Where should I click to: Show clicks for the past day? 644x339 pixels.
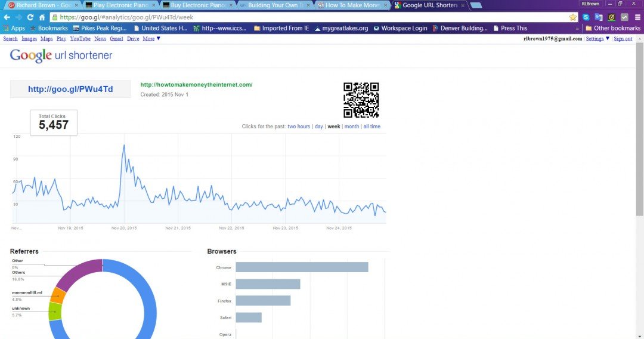(x=318, y=127)
